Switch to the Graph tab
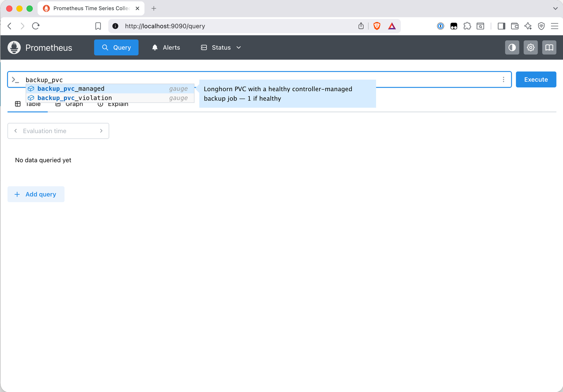 [69, 104]
